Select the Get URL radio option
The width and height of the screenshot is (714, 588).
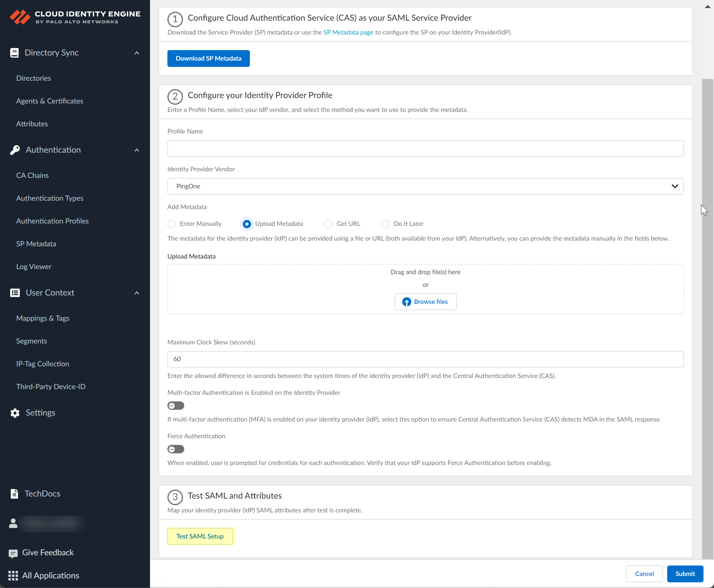(328, 224)
